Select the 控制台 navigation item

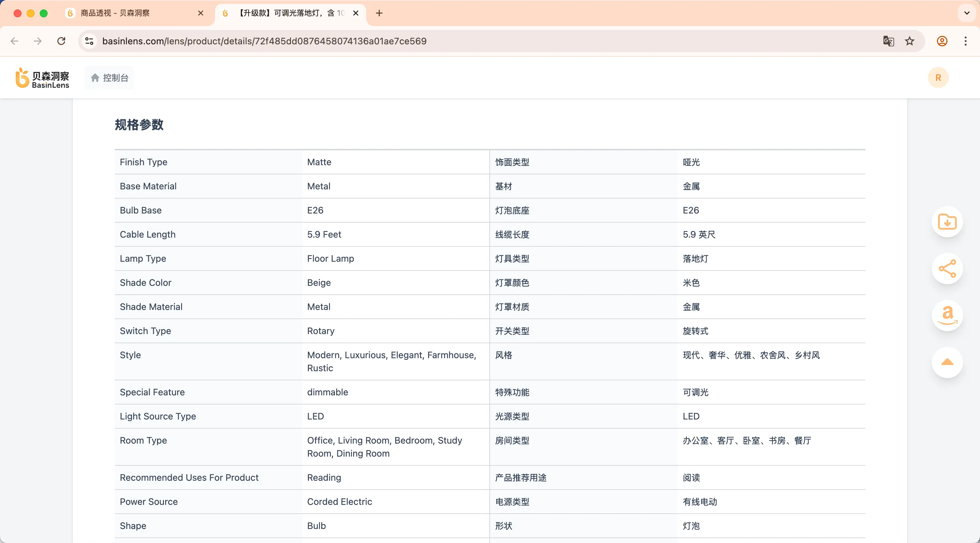click(115, 77)
